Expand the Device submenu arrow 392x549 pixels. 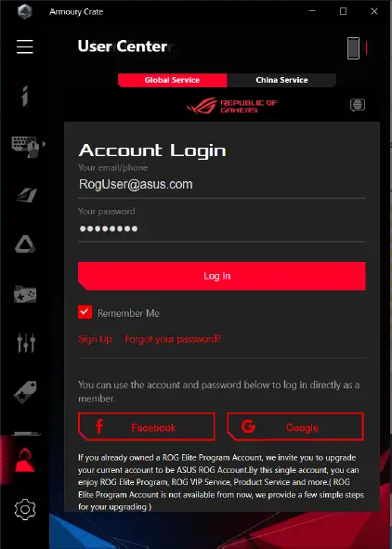click(44, 144)
